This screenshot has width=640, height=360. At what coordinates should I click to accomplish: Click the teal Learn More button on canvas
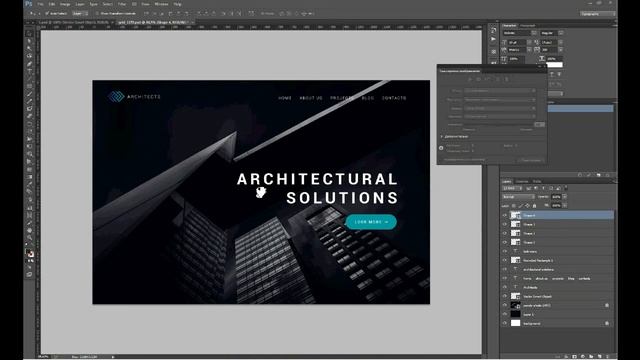pyautogui.click(x=371, y=222)
